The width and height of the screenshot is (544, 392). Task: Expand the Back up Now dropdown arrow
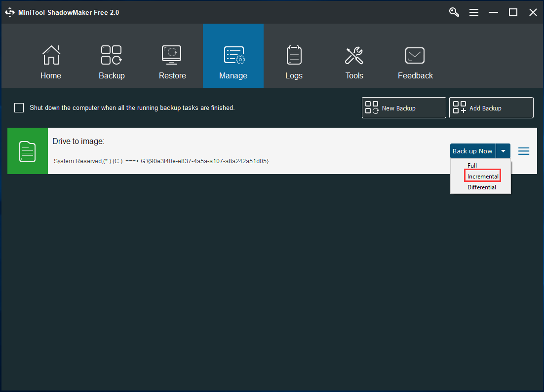pyautogui.click(x=503, y=151)
